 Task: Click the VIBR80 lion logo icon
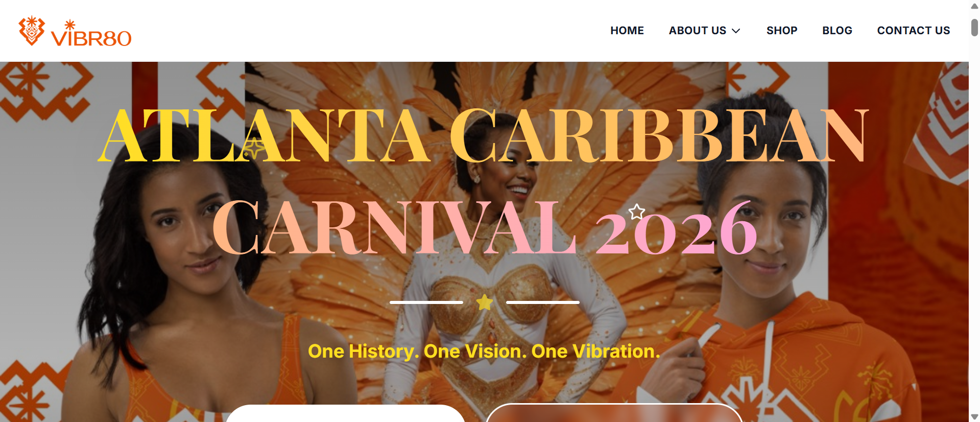click(32, 31)
